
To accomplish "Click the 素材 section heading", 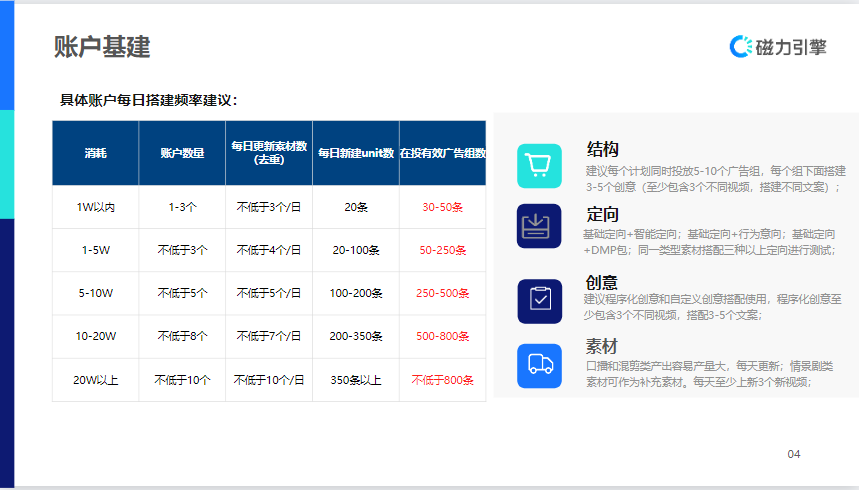I will tap(602, 346).
